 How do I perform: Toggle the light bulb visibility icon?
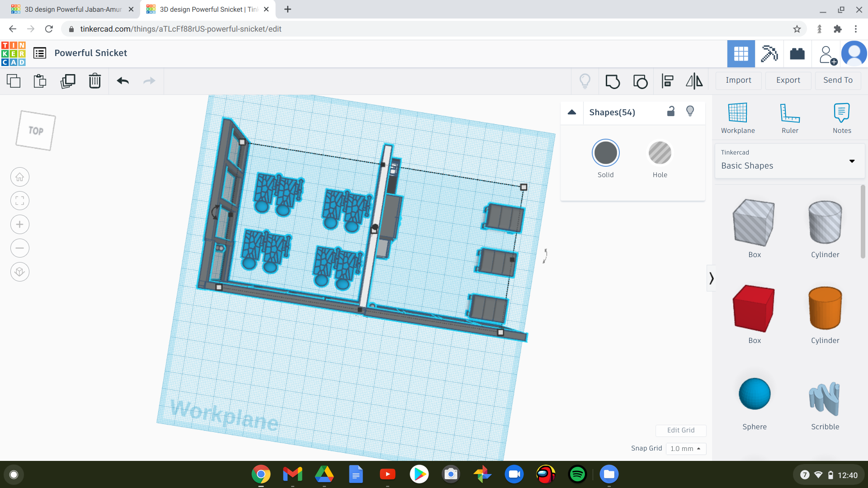(690, 112)
